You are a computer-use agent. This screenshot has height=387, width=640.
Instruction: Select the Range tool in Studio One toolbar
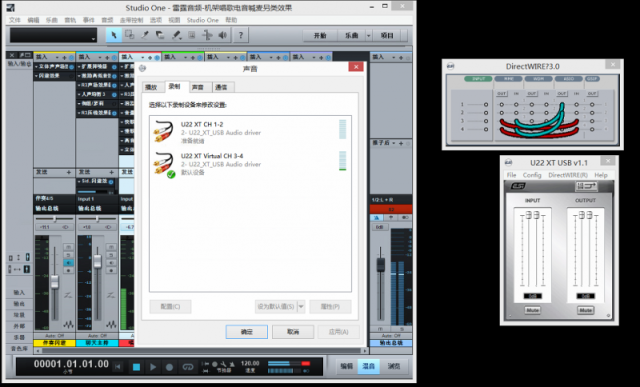(x=129, y=36)
